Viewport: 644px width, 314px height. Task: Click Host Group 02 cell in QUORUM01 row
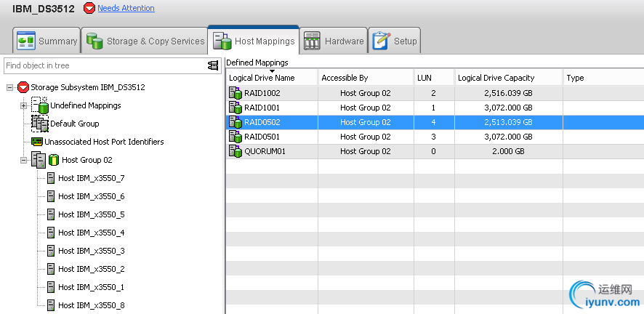pos(366,151)
